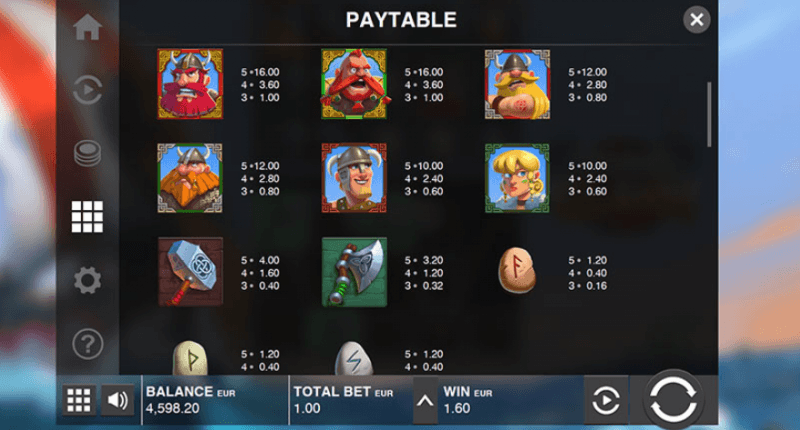Open the help question mark icon
The width and height of the screenshot is (800, 430).
(87, 344)
